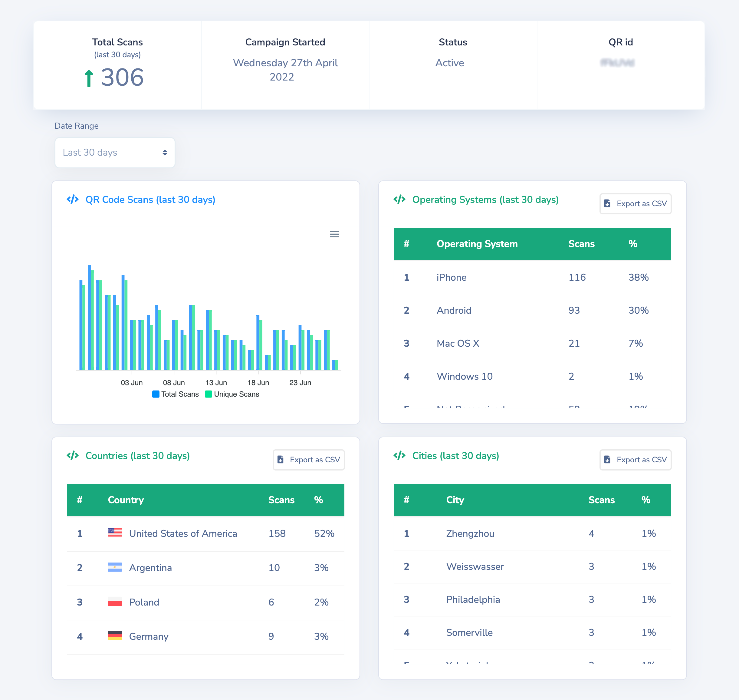Click the 306 total scans number

122,78
